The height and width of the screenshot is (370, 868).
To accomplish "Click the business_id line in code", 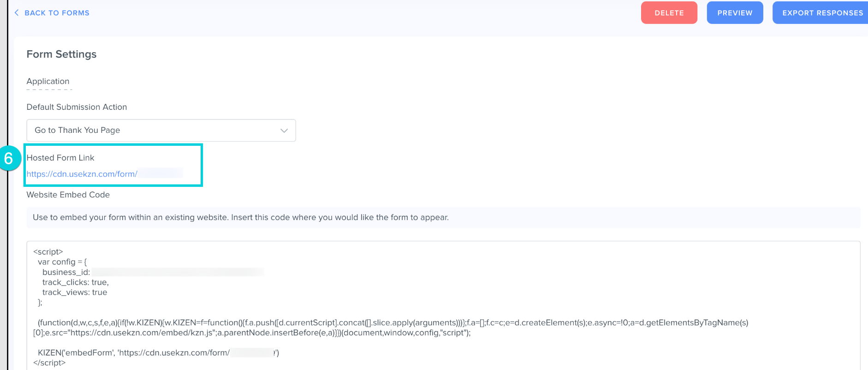I will pyautogui.click(x=153, y=272).
